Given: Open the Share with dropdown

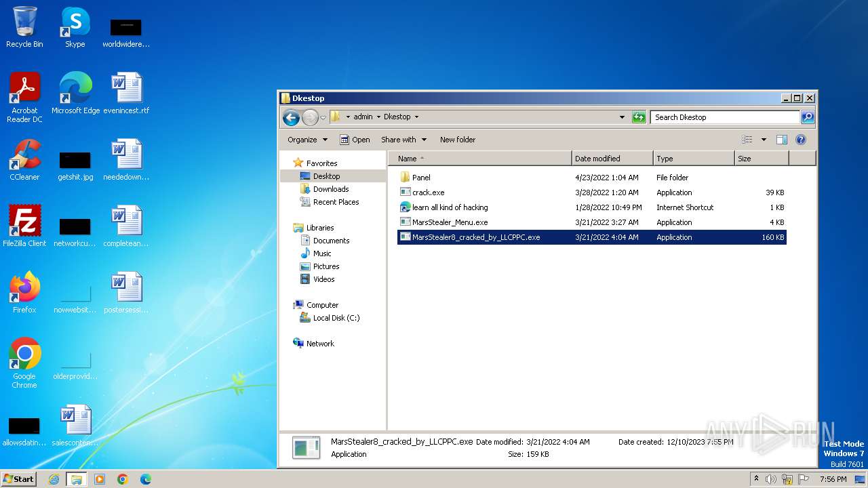Looking at the screenshot, I should tap(404, 140).
